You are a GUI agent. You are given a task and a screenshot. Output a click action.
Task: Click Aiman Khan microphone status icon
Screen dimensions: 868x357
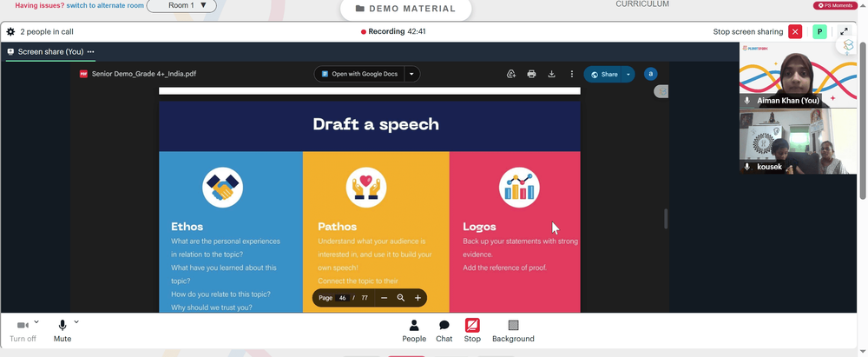pyautogui.click(x=747, y=101)
